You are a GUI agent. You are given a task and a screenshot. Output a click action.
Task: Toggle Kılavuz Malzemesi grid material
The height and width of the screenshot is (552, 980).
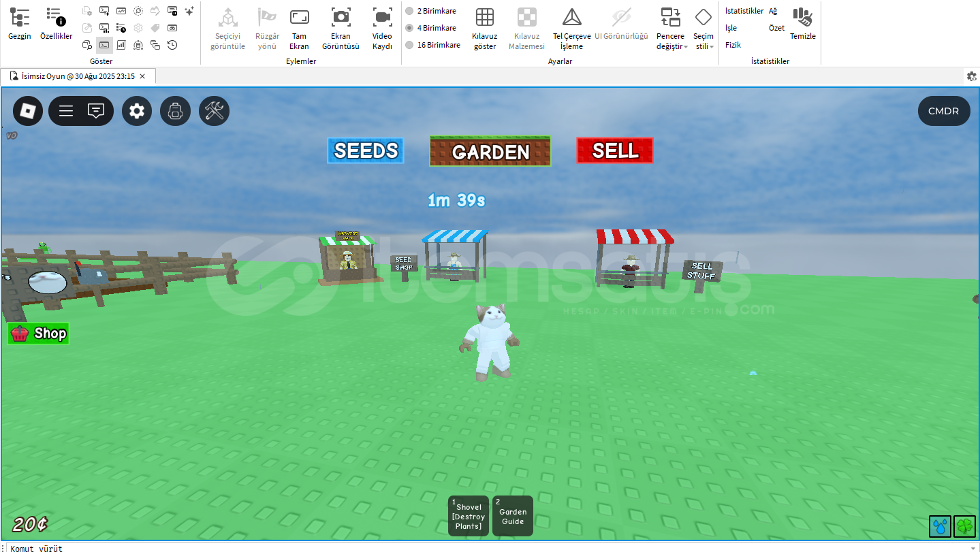pos(526,29)
